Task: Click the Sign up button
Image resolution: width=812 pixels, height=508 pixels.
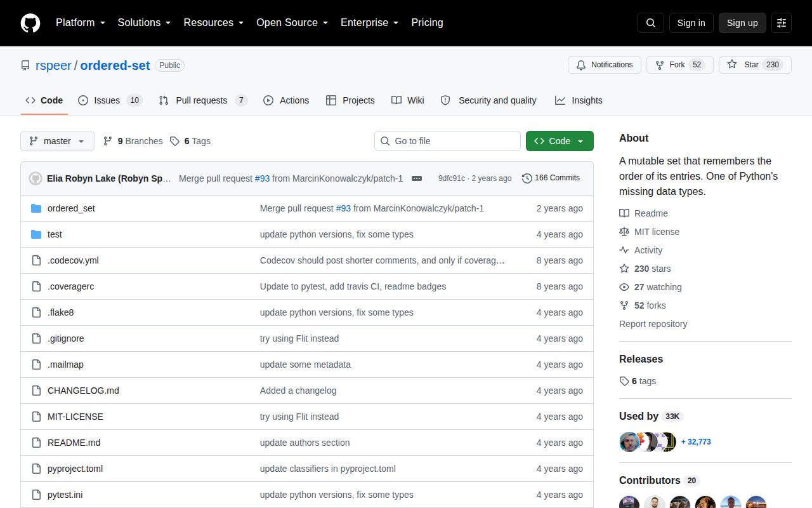Action: [x=742, y=23]
